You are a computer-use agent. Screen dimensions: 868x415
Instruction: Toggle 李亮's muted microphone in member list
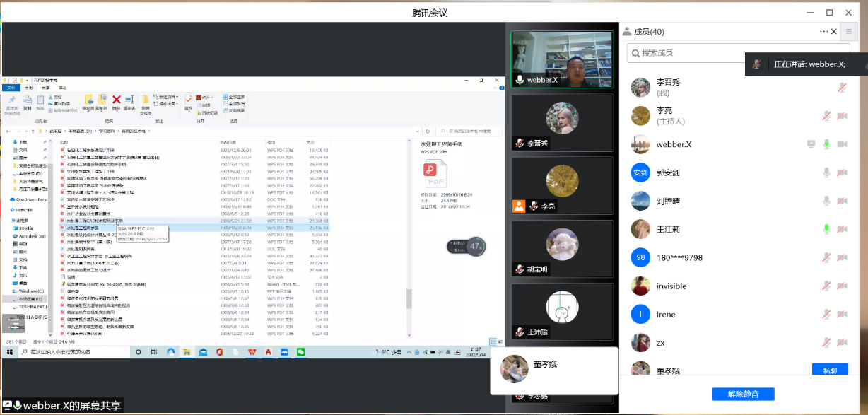click(x=826, y=116)
